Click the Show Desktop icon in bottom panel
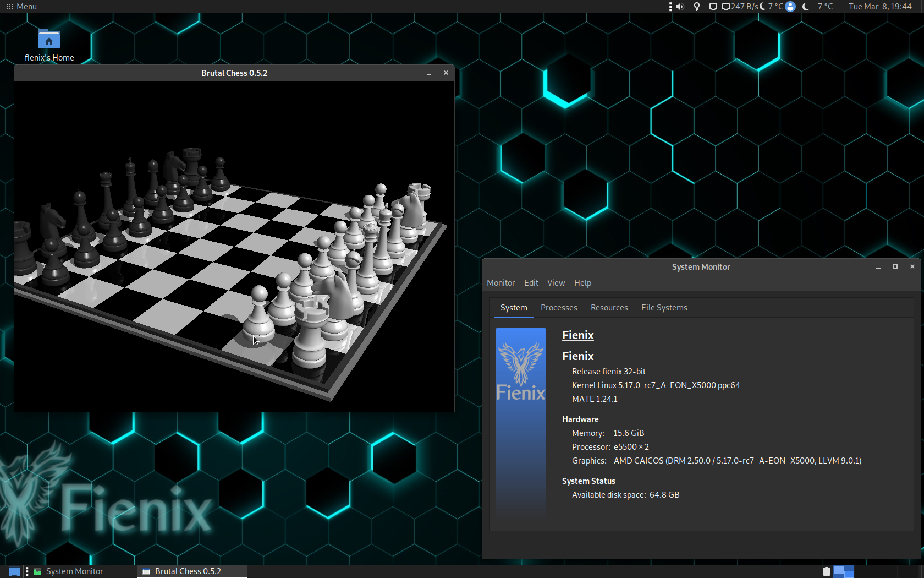Screen dimensions: 924x578 tap(14, 571)
